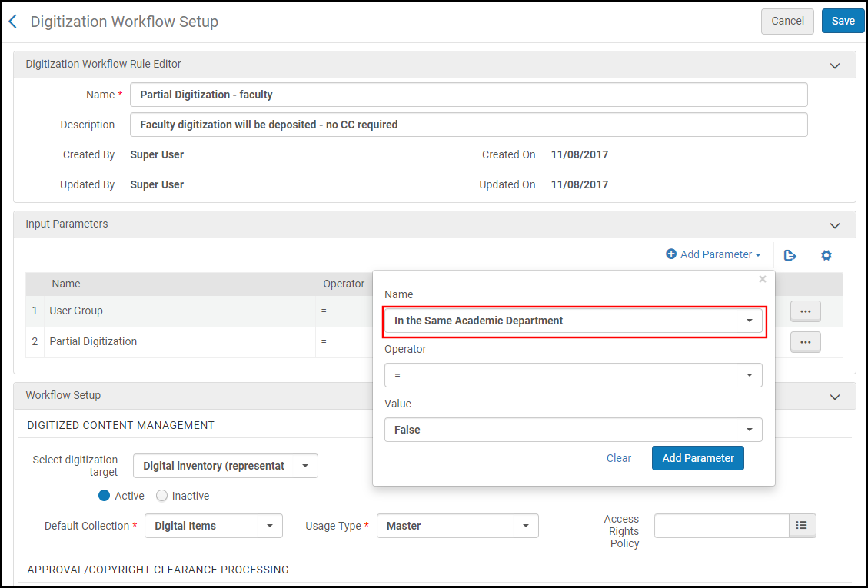Select the Active radio button

105,496
